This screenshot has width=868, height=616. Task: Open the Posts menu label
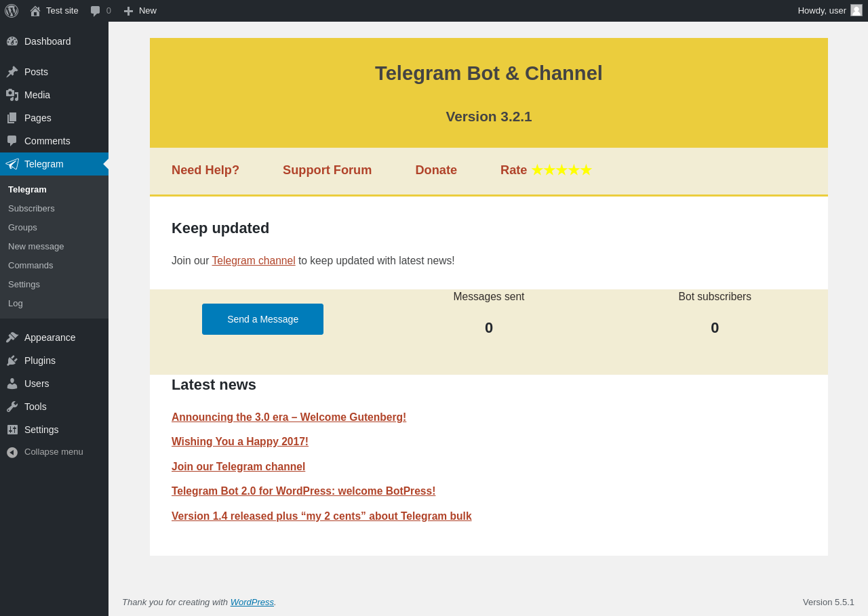tap(36, 72)
